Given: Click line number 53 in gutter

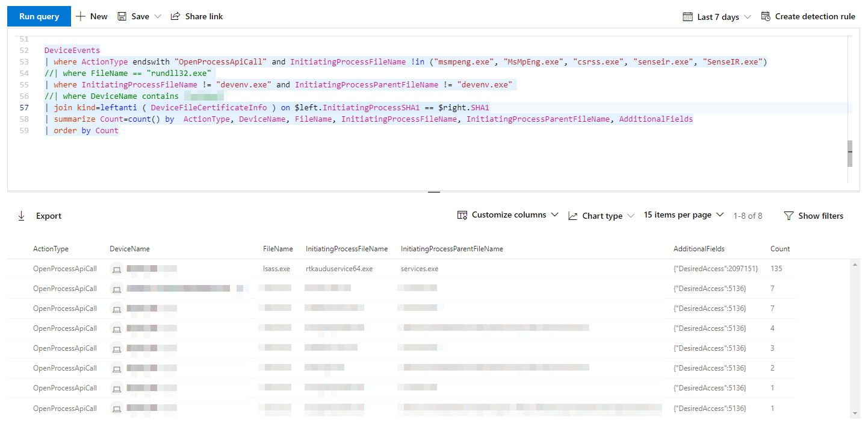Looking at the screenshot, I should (x=24, y=62).
